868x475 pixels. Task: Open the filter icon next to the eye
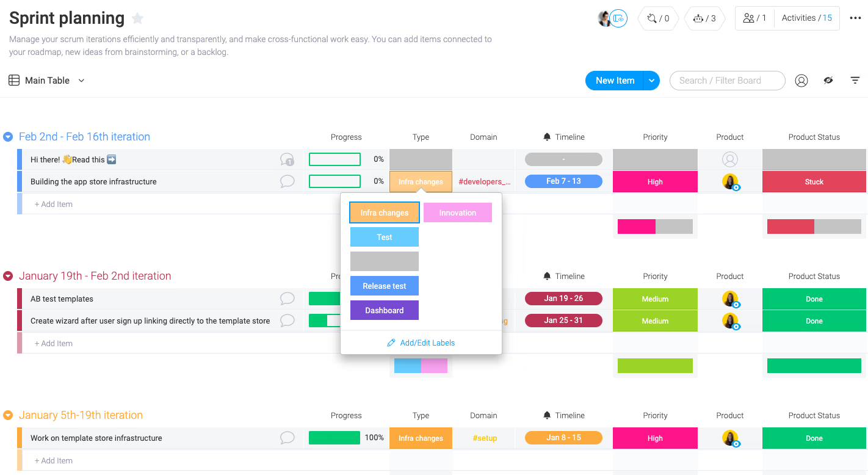tap(855, 81)
